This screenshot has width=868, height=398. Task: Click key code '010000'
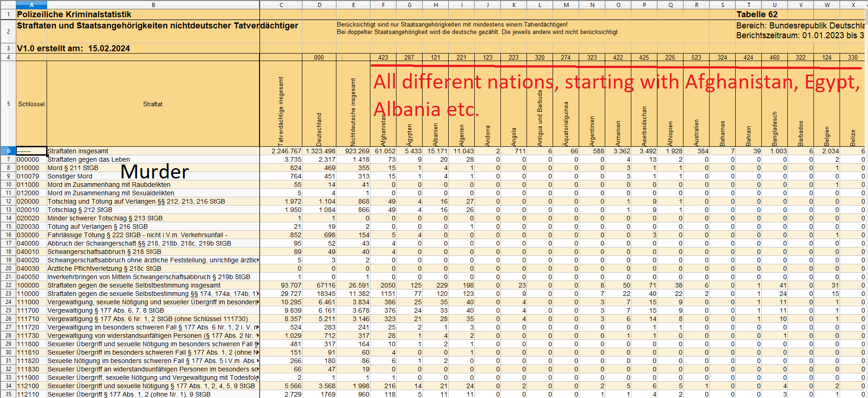(28, 168)
